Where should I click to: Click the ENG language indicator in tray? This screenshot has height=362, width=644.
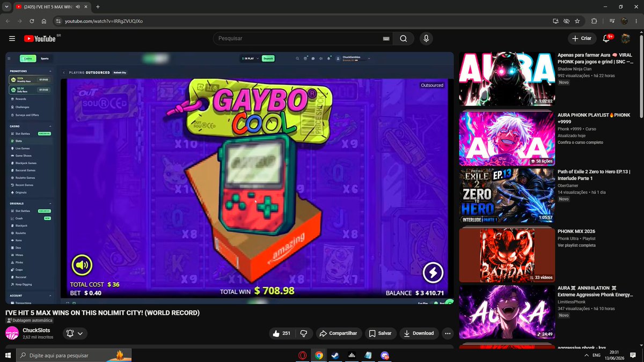(x=596, y=355)
